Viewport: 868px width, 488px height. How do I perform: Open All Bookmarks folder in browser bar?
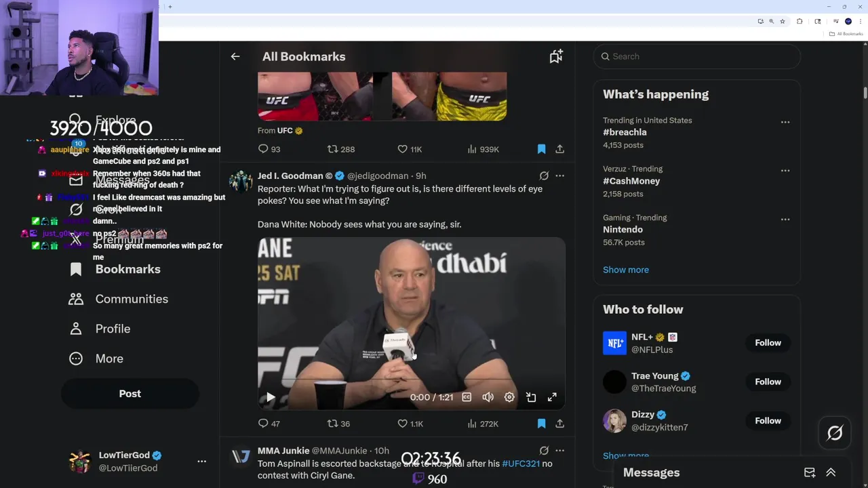tap(846, 34)
